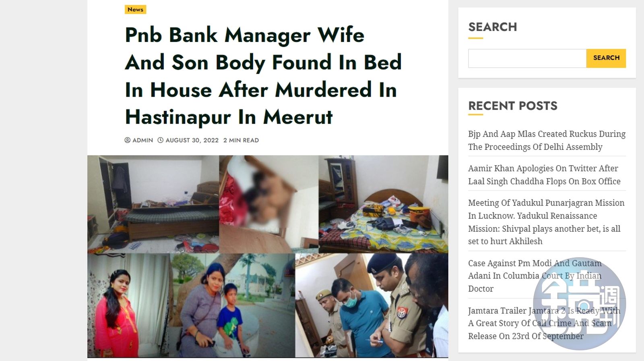Open the Aamir Khan Apologies post link
644x361 pixels.
tap(544, 175)
